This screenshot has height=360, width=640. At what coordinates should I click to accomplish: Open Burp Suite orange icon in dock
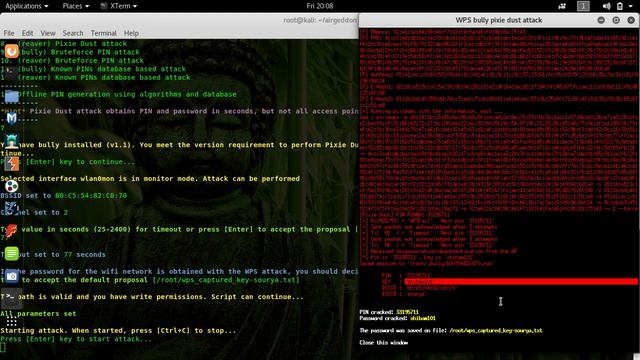pos(11,164)
